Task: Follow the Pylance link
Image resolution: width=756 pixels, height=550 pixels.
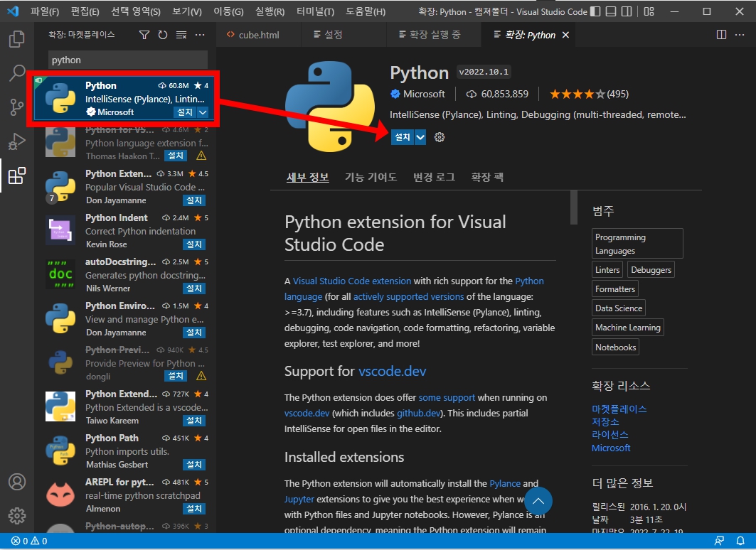Action: point(505,483)
